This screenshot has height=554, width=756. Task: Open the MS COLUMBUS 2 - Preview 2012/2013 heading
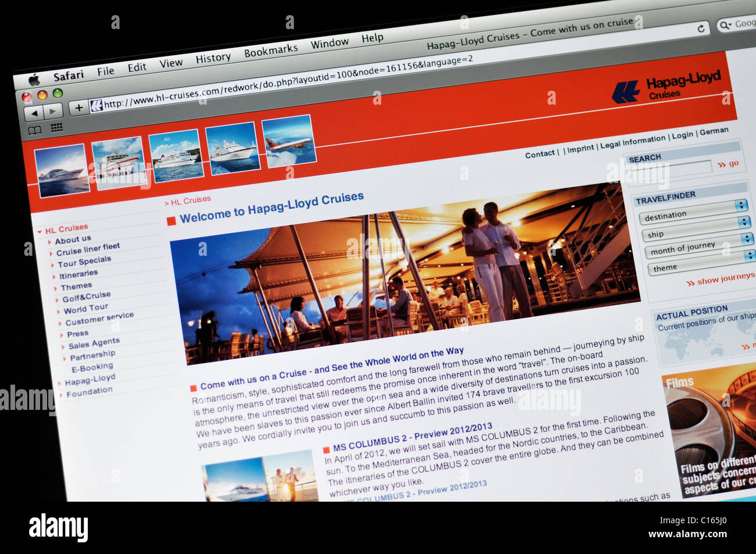tap(412, 437)
